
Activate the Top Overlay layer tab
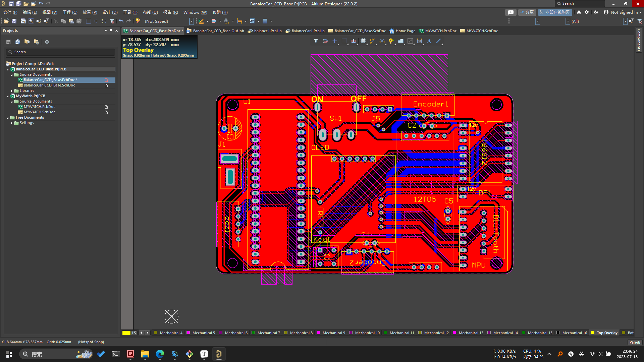pos(604,333)
